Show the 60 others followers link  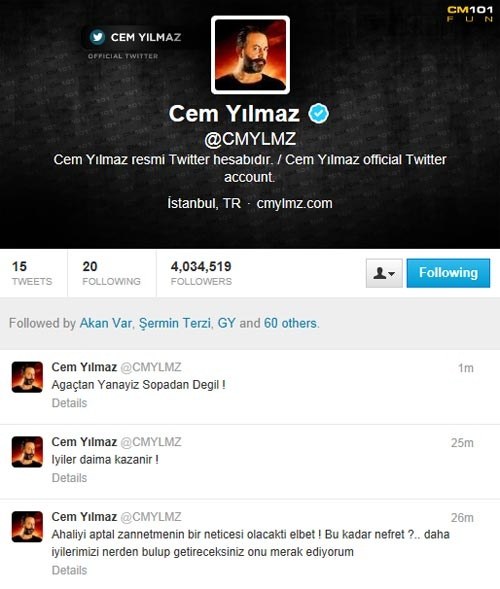pos(290,323)
